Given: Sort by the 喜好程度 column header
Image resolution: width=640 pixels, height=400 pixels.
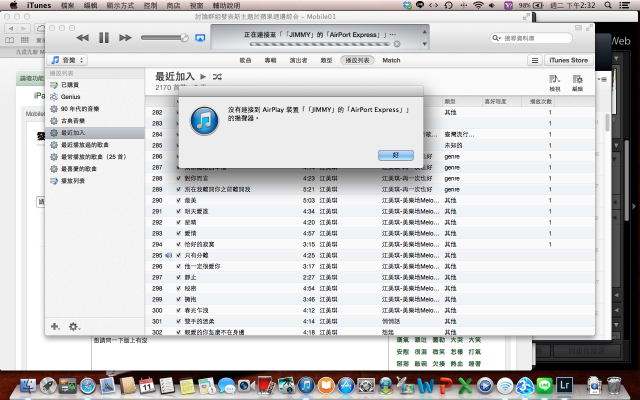Looking at the screenshot, I should pyautogui.click(x=501, y=102).
